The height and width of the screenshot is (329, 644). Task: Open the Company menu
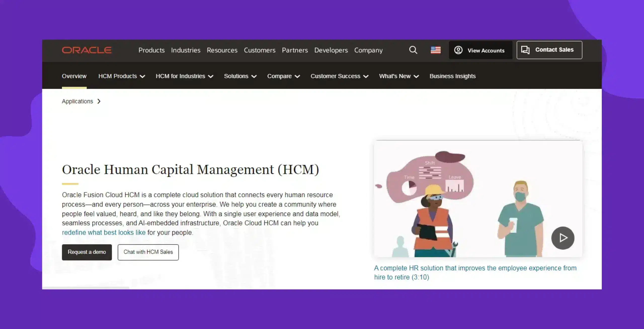(x=369, y=50)
